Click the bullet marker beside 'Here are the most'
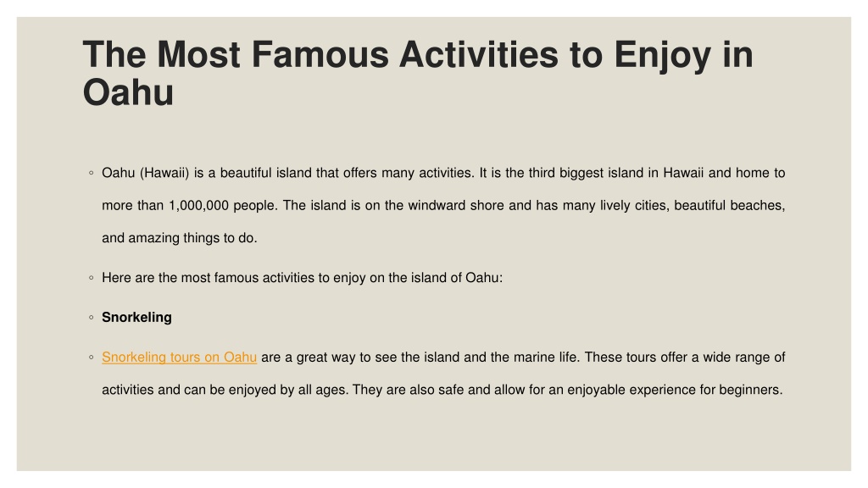 coord(92,278)
